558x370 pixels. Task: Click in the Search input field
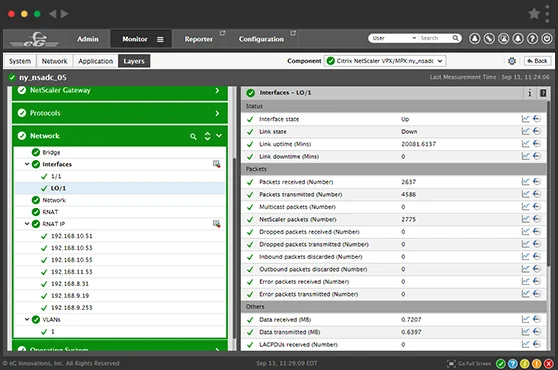436,38
